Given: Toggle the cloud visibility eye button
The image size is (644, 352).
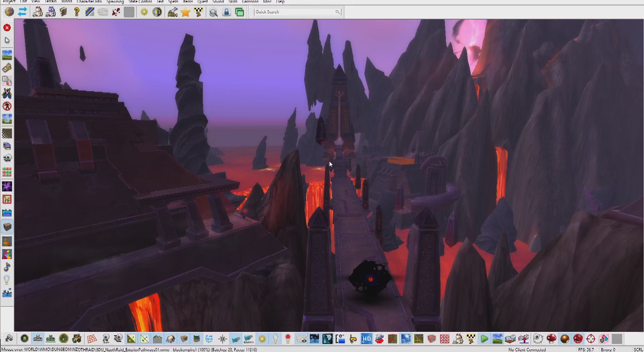Looking at the screenshot, I should point(301,339).
